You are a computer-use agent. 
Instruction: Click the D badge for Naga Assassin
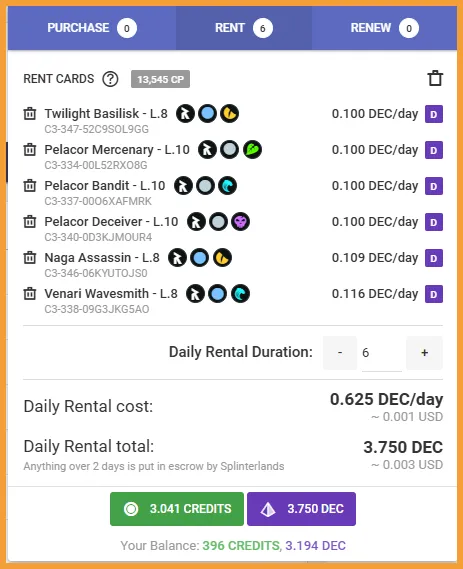434,258
